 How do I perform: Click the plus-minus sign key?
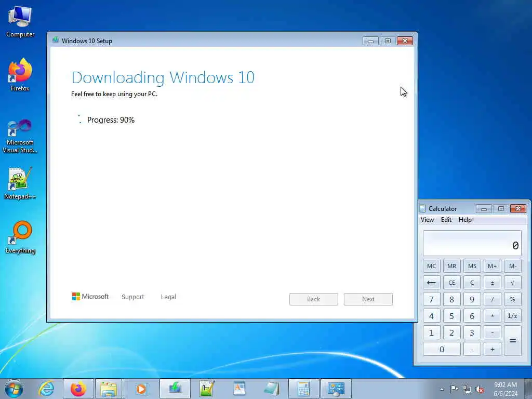pyautogui.click(x=493, y=283)
